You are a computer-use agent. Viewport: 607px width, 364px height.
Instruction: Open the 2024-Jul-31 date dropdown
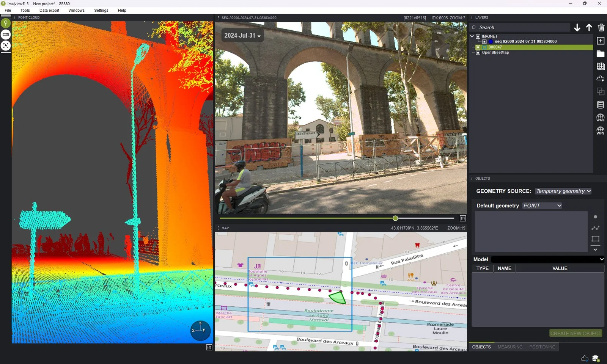pos(242,36)
